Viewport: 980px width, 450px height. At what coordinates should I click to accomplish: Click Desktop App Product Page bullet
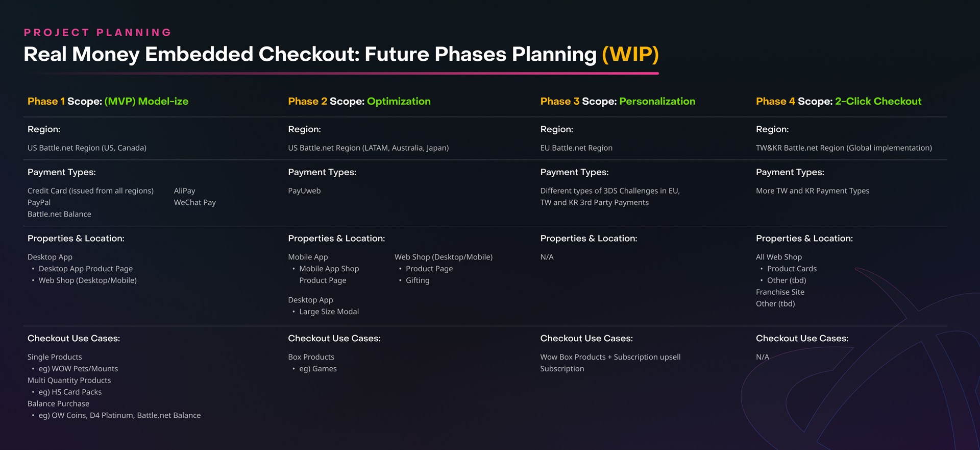(x=86, y=269)
